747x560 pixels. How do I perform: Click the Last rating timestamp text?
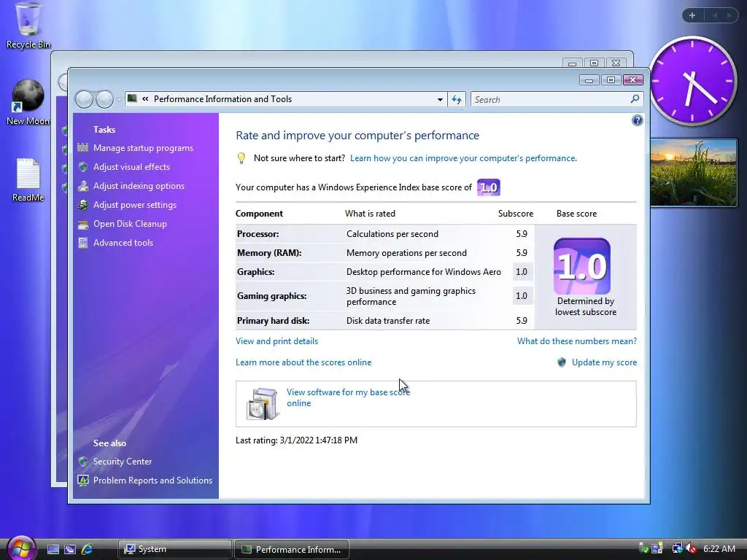coord(296,440)
